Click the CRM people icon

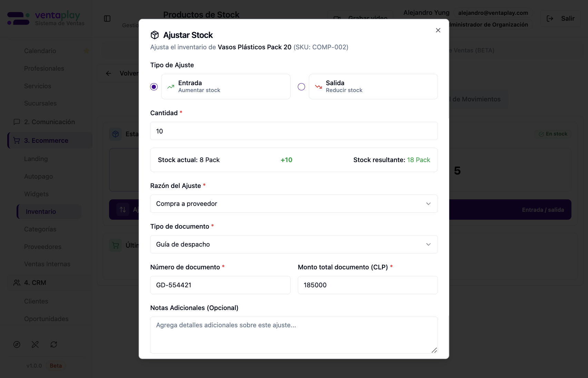coord(17,283)
